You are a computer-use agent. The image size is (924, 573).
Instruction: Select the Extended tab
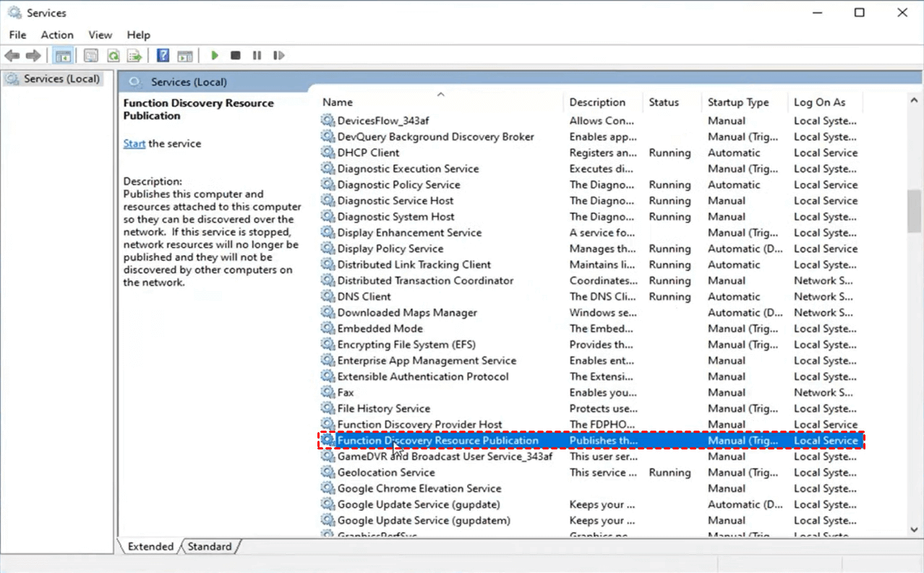[x=150, y=547]
